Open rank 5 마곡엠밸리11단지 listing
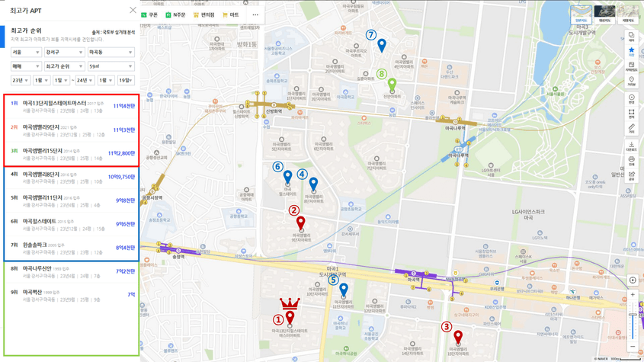 click(x=72, y=201)
